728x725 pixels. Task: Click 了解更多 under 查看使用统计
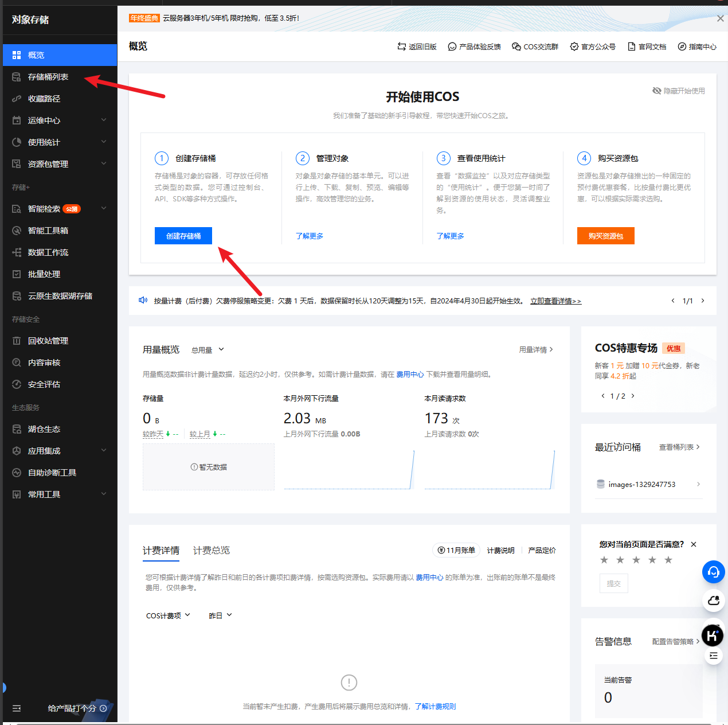[451, 236]
